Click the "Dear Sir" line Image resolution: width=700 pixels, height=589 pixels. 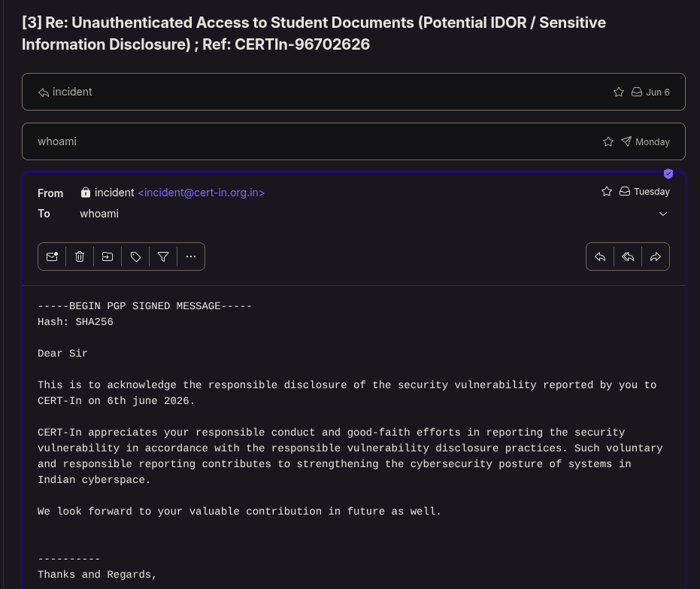click(x=62, y=354)
